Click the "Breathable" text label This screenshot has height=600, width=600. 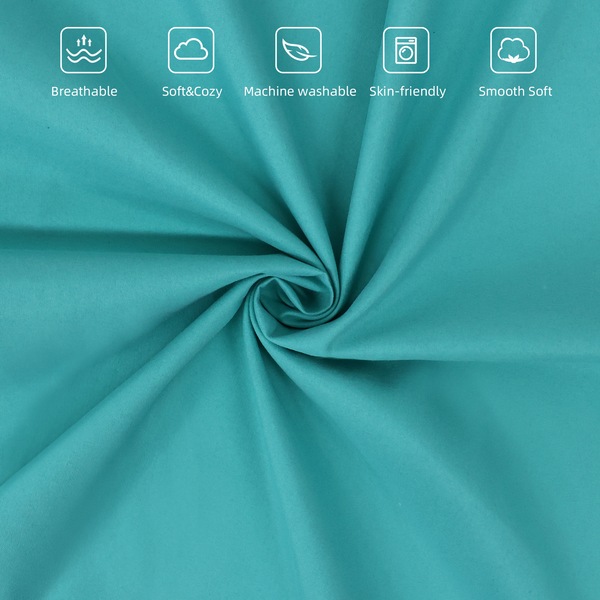pos(84,92)
